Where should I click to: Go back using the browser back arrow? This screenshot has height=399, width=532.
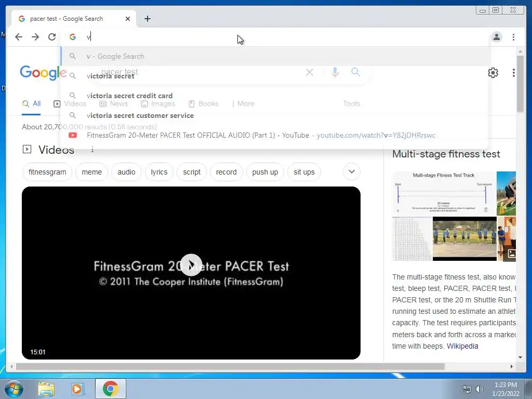(x=19, y=37)
